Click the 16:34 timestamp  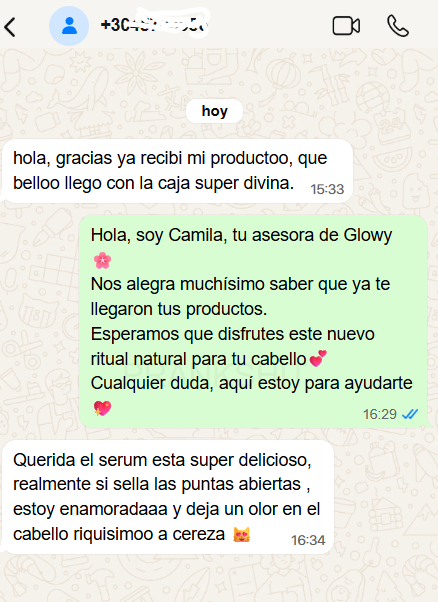click(308, 540)
